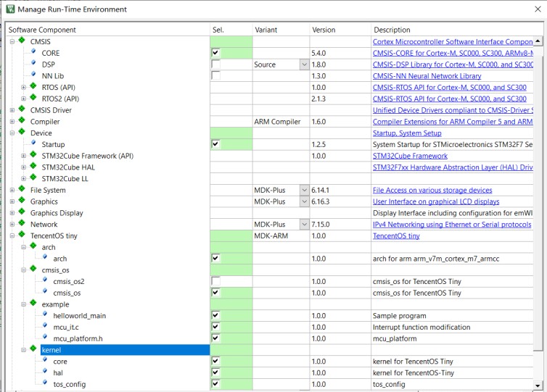547x392 pixels.
Task: Open the DSP Source variant dropdown
Action: [304, 64]
